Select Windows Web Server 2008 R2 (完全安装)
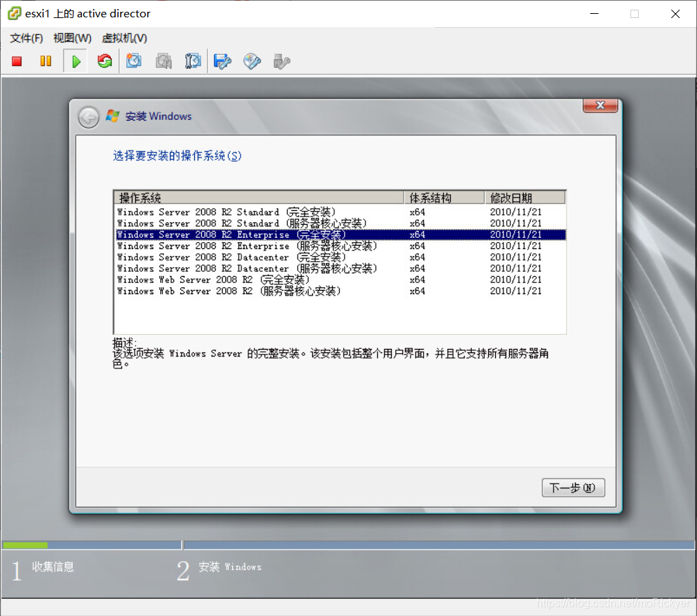 point(340,280)
